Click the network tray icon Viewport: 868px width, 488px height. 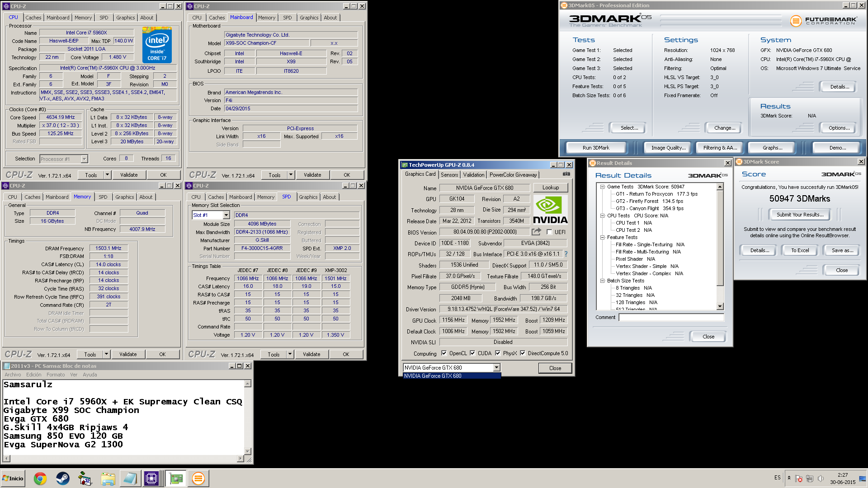[x=810, y=479]
